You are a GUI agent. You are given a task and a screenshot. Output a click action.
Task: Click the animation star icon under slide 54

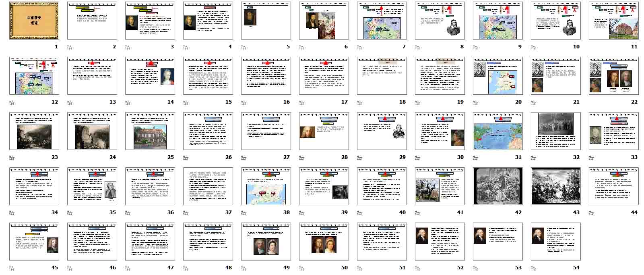click(533, 268)
